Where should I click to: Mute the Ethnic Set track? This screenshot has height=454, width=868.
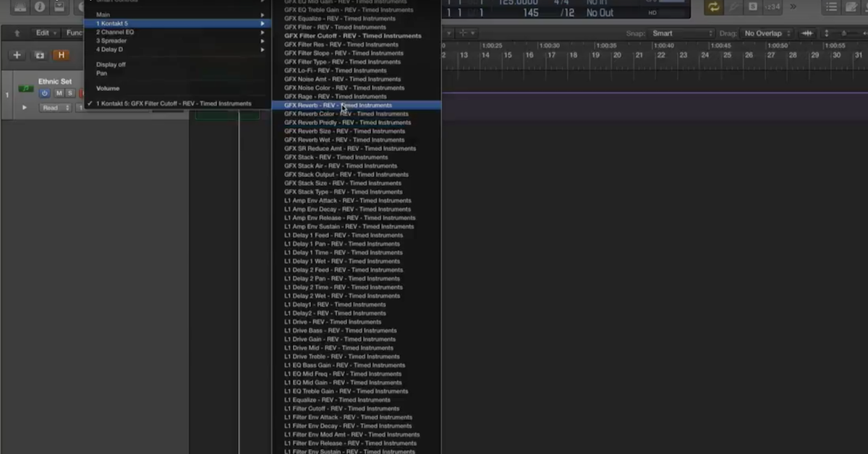60,93
